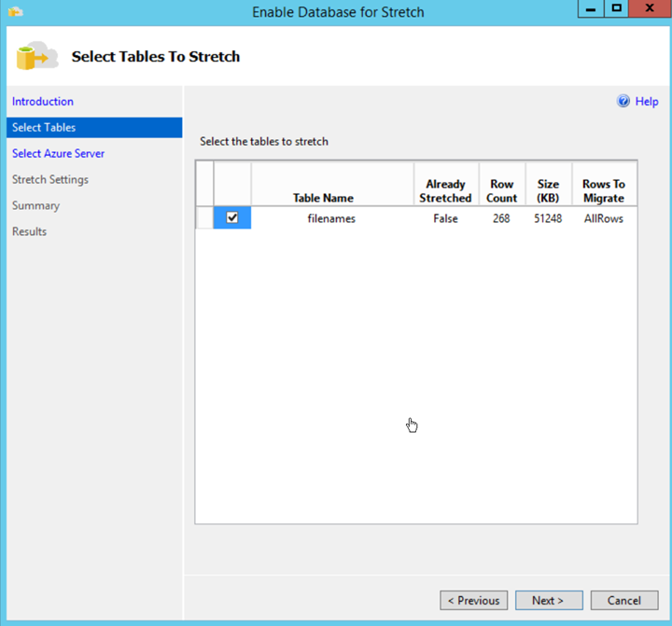
Task: Click the row count value 268
Action: [x=502, y=218]
